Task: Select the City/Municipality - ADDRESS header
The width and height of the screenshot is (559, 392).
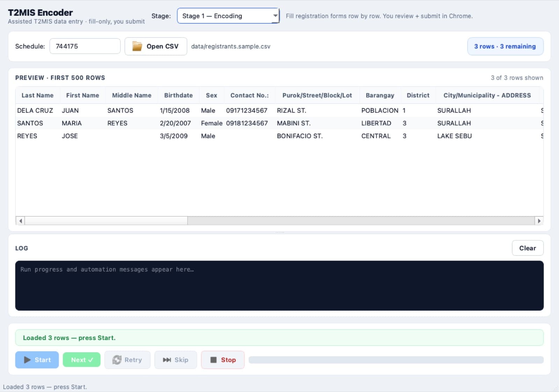Action: [487, 95]
